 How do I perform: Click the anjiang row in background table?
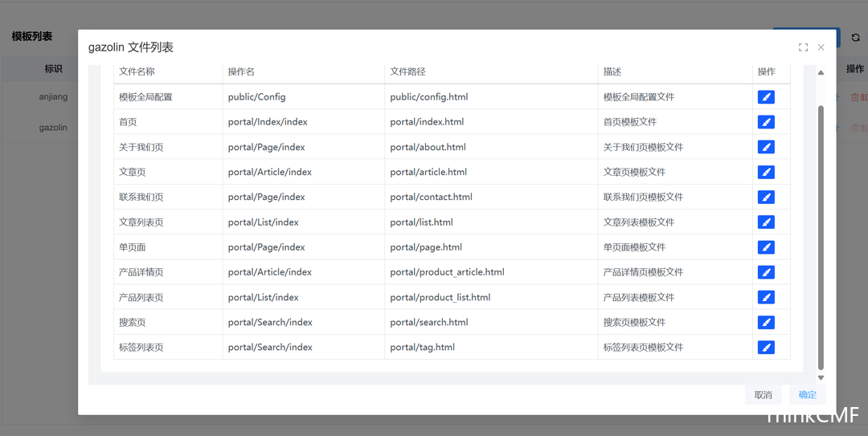(x=53, y=97)
